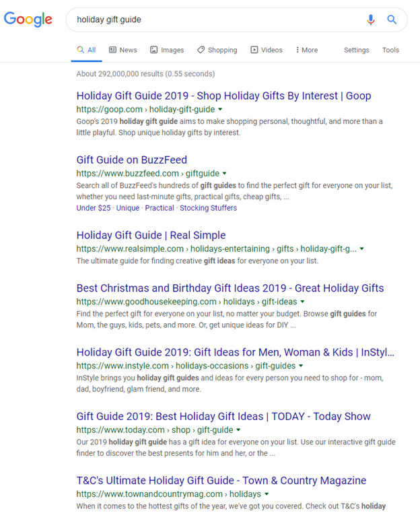Click the blue magnifier search button
This screenshot has height=513, width=420.
click(392, 20)
